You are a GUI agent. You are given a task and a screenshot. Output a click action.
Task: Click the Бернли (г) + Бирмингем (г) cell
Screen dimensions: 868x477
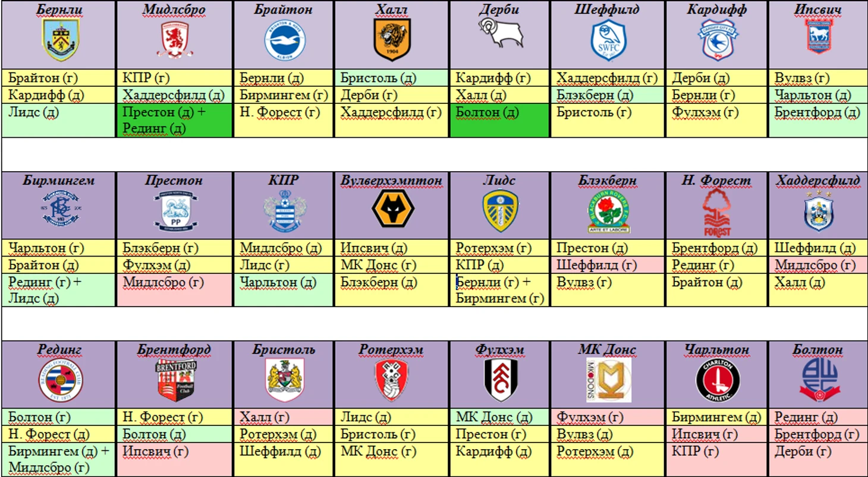[499, 290]
